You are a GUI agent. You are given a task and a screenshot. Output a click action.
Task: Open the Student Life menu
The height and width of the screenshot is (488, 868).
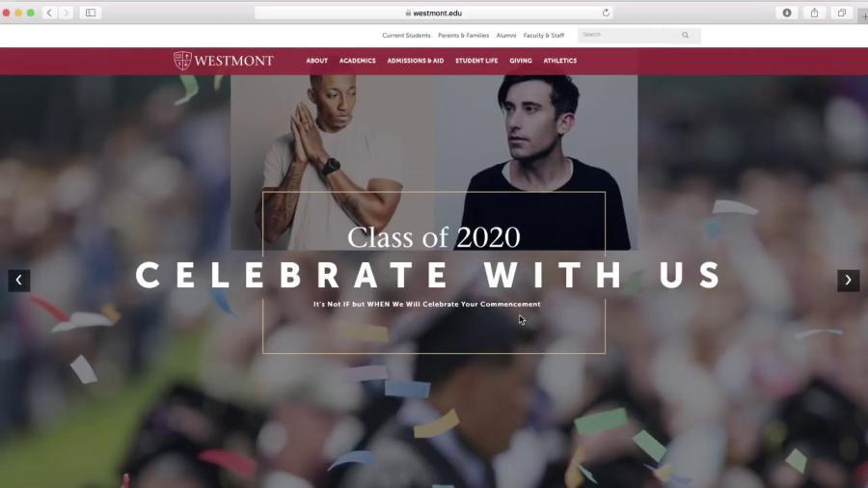point(476,61)
